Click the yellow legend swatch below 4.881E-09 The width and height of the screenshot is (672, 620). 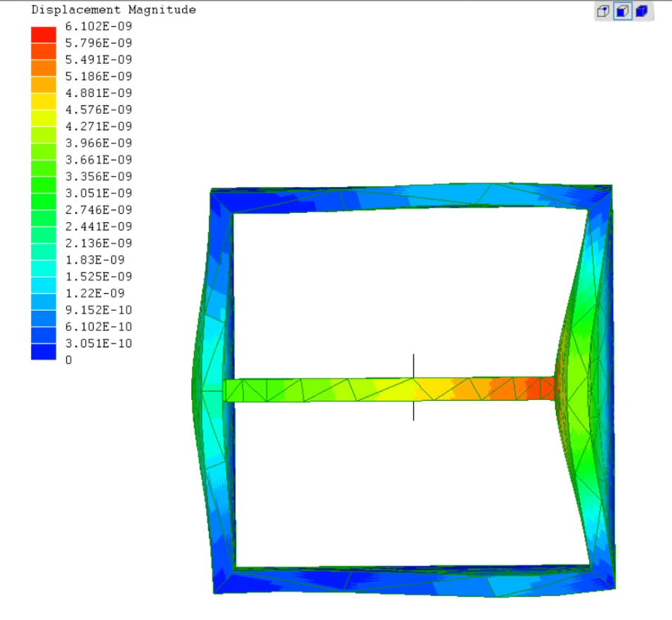click(x=44, y=101)
